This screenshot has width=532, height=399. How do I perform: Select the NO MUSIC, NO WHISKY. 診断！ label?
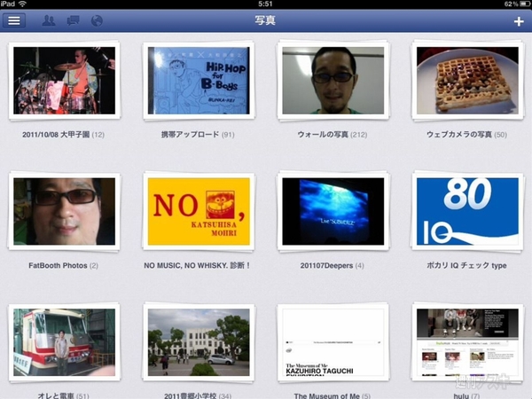pyautogui.click(x=197, y=266)
